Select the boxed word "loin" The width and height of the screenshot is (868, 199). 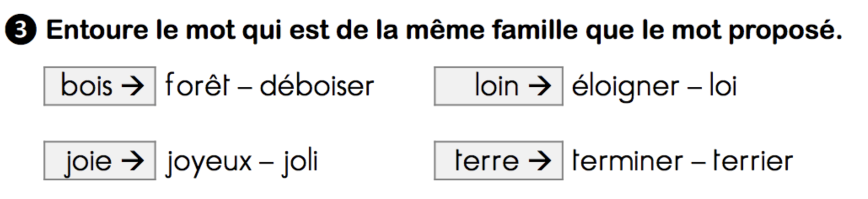(x=496, y=86)
